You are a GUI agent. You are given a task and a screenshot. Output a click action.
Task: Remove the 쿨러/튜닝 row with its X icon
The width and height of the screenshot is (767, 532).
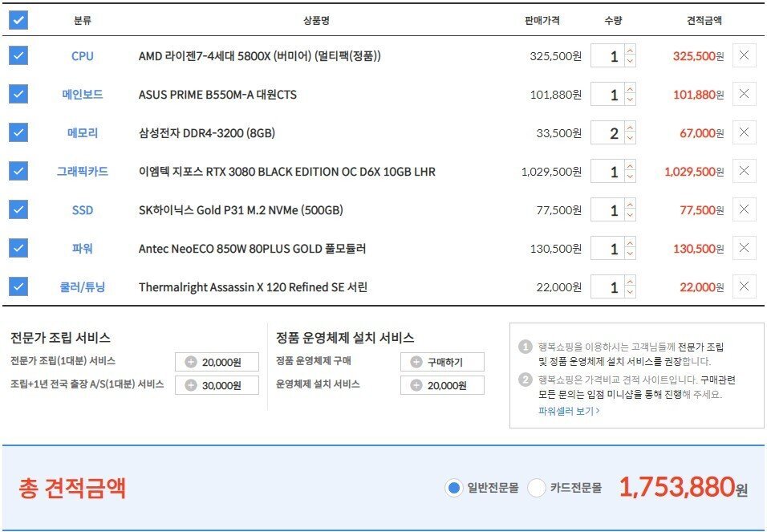pos(744,286)
